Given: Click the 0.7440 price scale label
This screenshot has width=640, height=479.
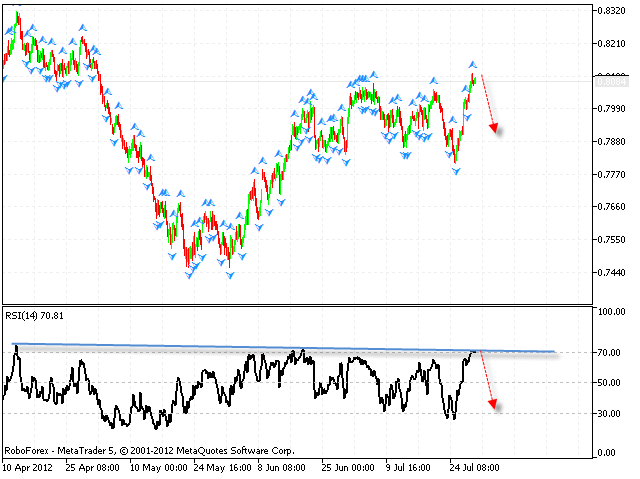Looking at the screenshot, I should pyautogui.click(x=611, y=273).
